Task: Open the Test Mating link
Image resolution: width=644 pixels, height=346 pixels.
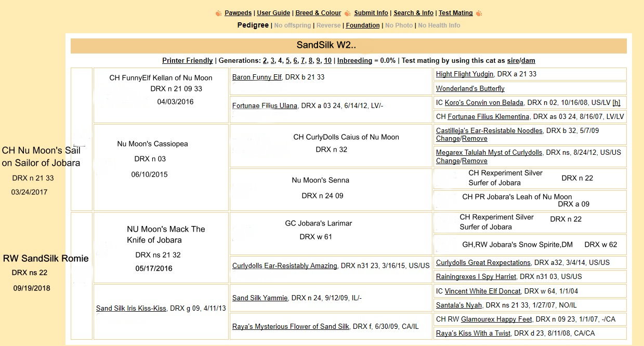Action: 456,13
